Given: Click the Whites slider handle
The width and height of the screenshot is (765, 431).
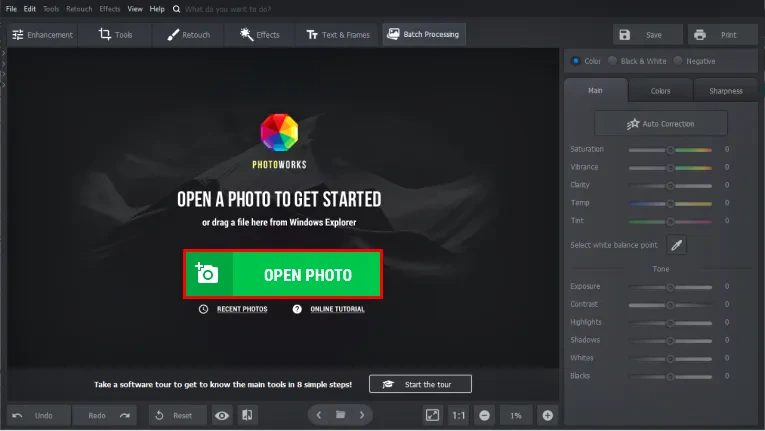Looking at the screenshot, I should coord(670,359).
